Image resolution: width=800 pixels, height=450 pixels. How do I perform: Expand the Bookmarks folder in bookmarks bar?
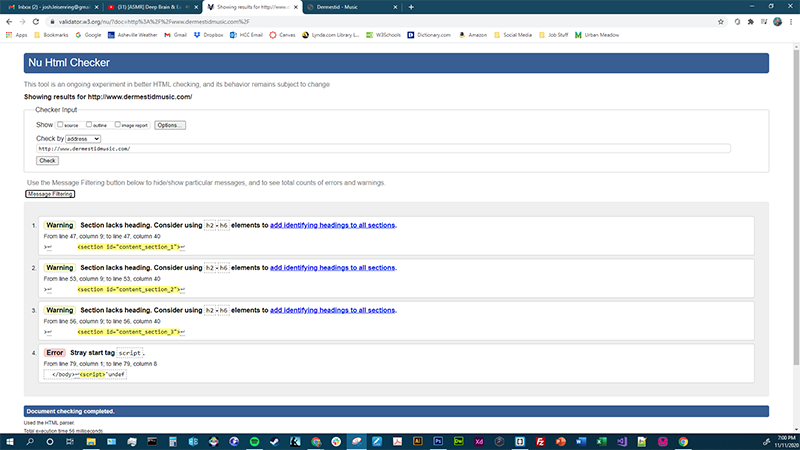(x=51, y=35)
